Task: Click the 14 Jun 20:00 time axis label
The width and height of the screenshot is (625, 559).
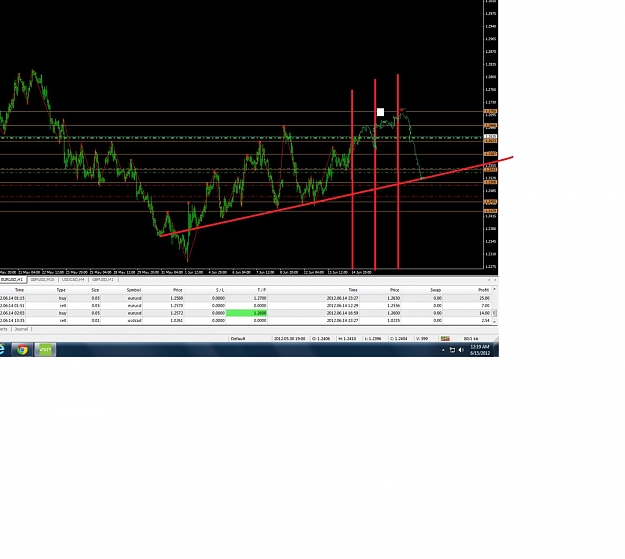Action: [x=361, y=272]
